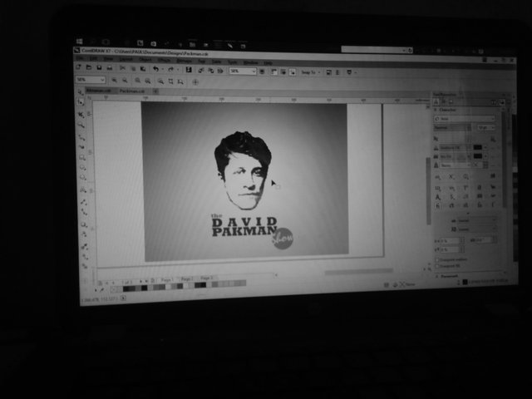The width and height of the screenshot is (532, 399).
Task: Select the Artistic Media tool
Action: coord(81,147)
